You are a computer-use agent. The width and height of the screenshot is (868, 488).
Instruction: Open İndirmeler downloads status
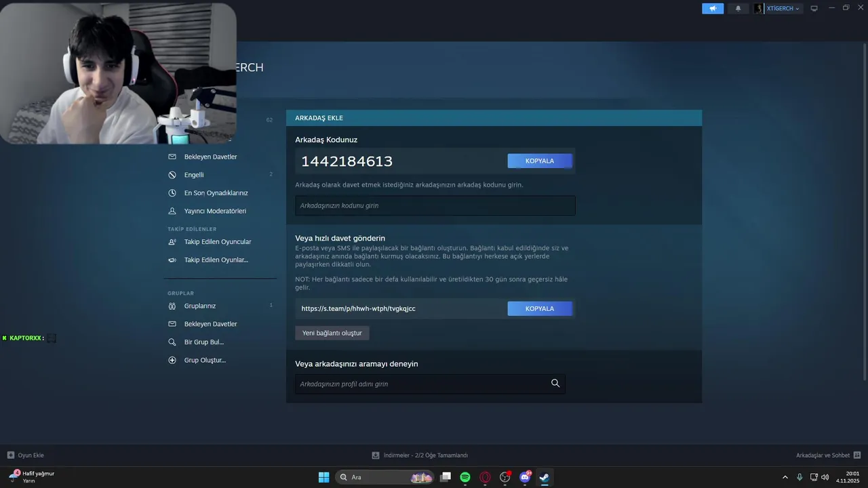[x=426, y=455]
